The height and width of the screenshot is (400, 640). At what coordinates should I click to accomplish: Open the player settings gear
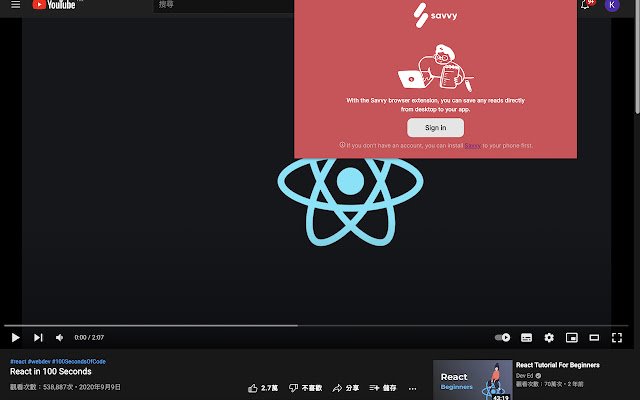pos(549,338)
